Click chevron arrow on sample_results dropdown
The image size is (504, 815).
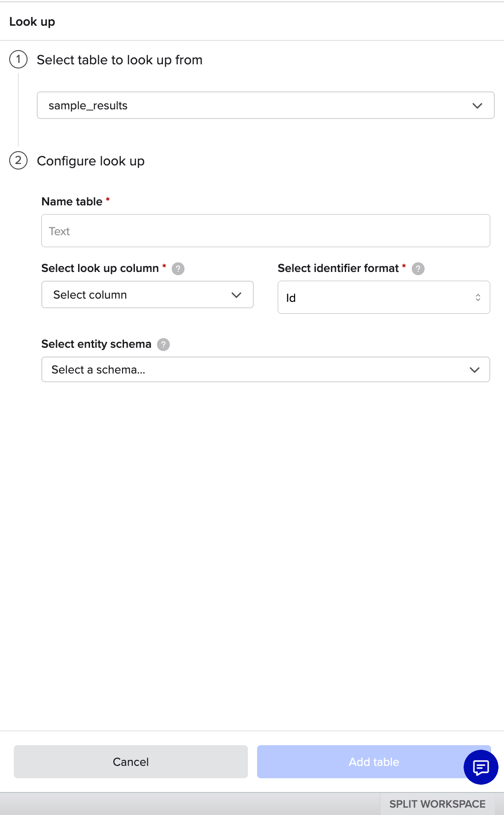[x=477, y=106]
